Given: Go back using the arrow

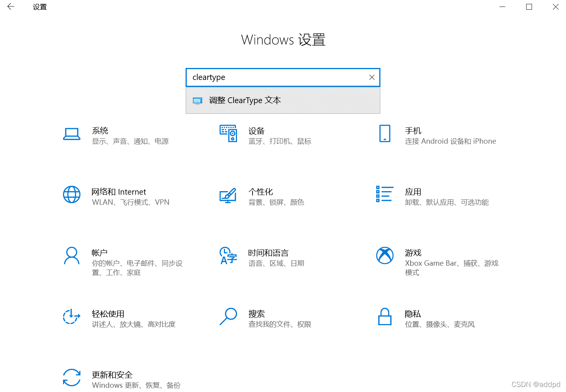Looking at the screenshot, I should (11, 7).
